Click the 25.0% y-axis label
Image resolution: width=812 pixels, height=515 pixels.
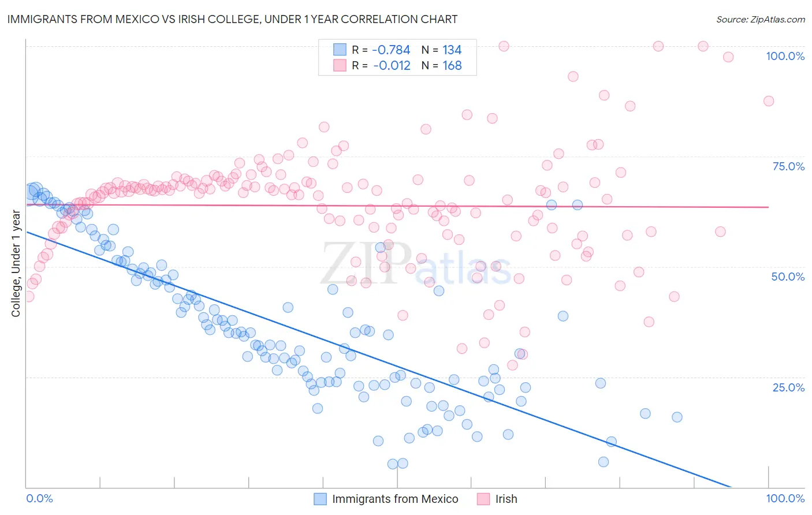pos(789,387)
